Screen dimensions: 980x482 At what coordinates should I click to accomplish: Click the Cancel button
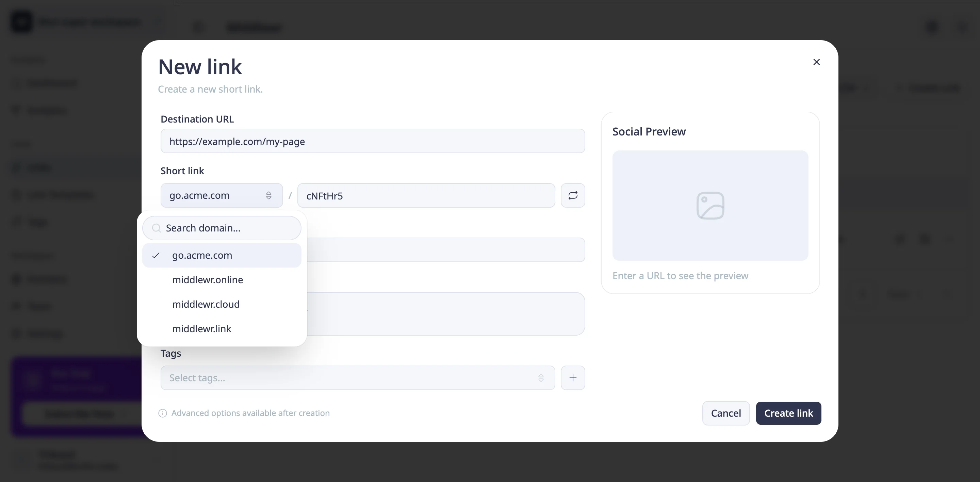pyautogui.click(x=725, y=413)
